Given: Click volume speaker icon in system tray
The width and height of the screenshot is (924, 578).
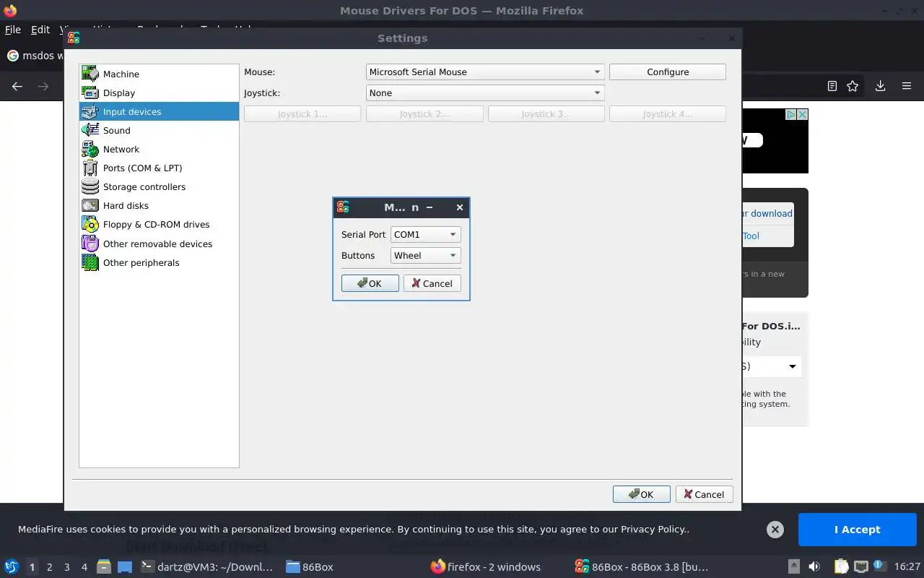Looking at the screenshot, I should (x=814, y=567).
